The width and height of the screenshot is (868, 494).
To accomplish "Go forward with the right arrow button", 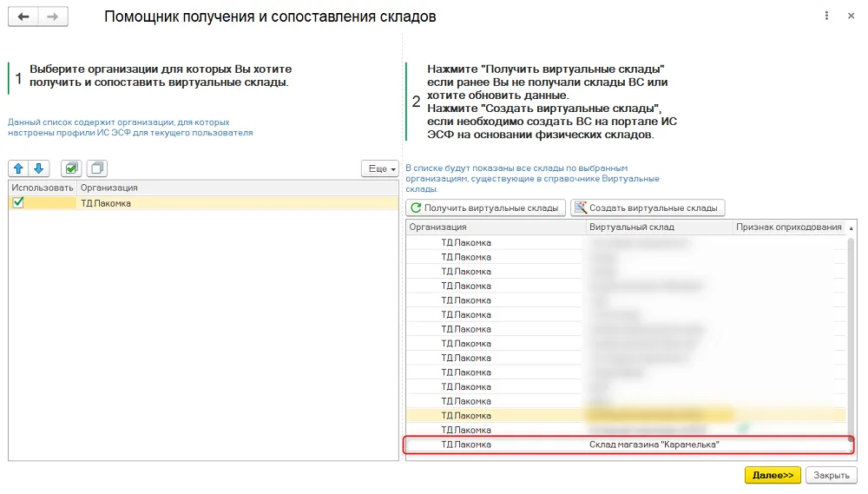I will tap(53, 16).
